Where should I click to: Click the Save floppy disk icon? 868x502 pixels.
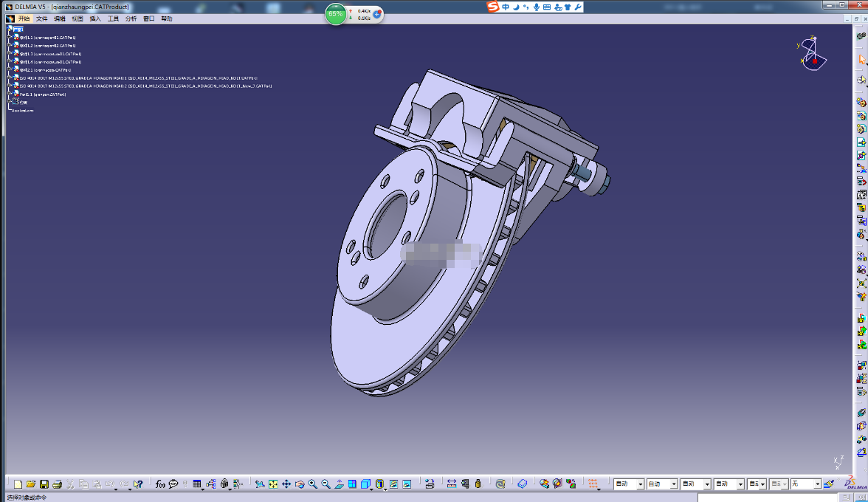pyautogui.click(x=44, y=484)
